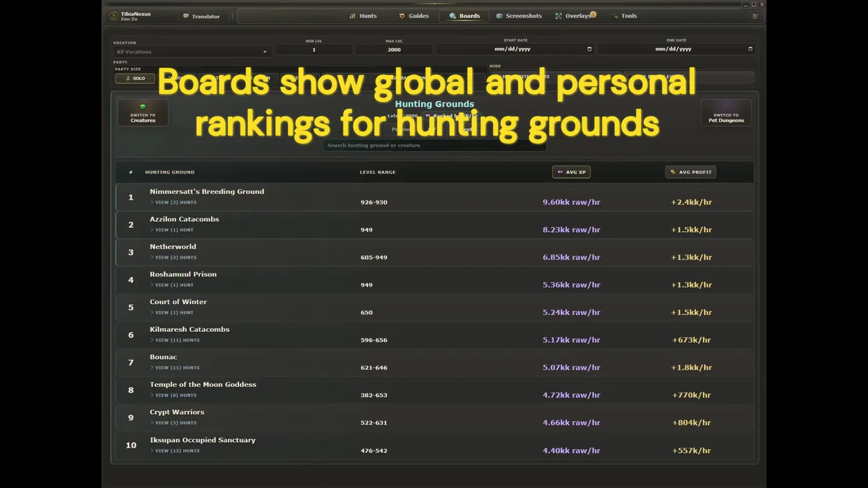Click the 9.60kk raw/hr XP value
This screenshot has width=868, height=488.
(571, 202)
